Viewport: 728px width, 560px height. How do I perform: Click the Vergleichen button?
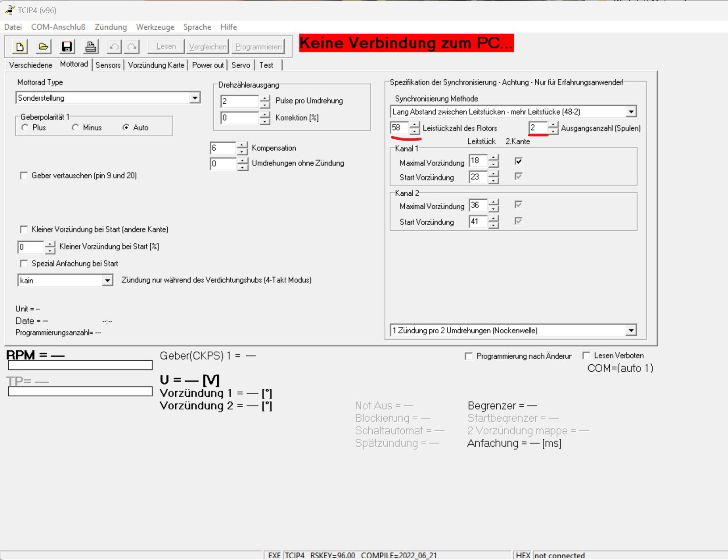[x=208, y=46]
